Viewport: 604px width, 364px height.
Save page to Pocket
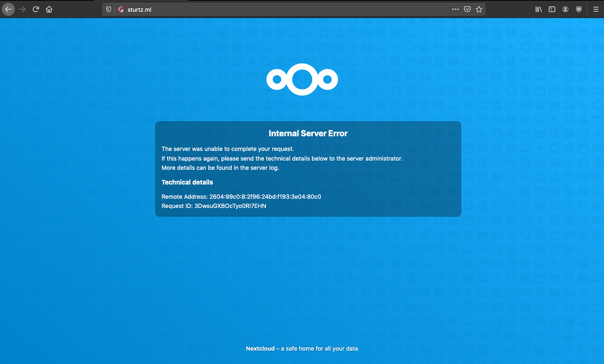(467, 9)
